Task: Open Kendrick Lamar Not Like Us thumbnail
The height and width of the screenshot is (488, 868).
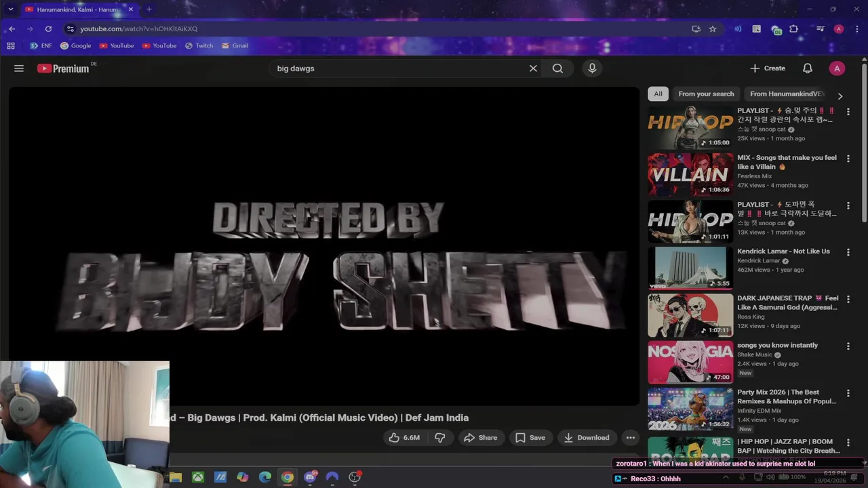Action: 690,268
